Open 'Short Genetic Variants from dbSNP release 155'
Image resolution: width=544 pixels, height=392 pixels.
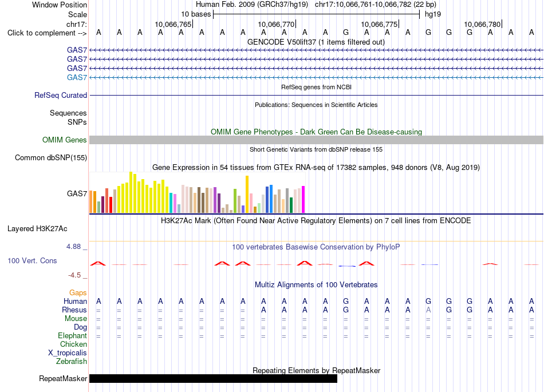click(316, 149)
